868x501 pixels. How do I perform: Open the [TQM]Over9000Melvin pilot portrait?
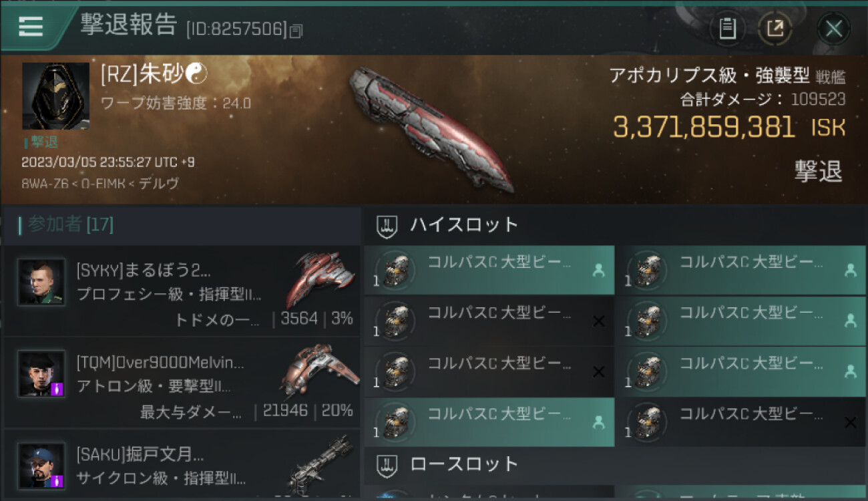click(41, 374)
